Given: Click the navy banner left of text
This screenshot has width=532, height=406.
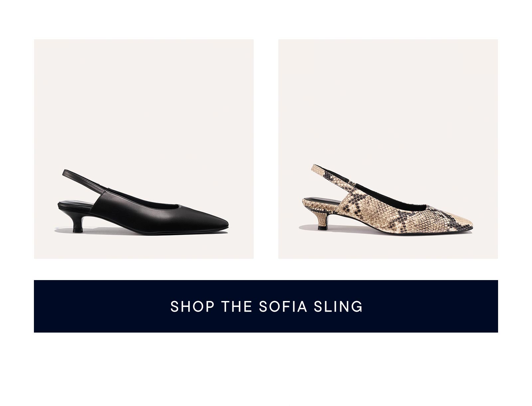Looking at the screenshot, I should coord(100,306).
